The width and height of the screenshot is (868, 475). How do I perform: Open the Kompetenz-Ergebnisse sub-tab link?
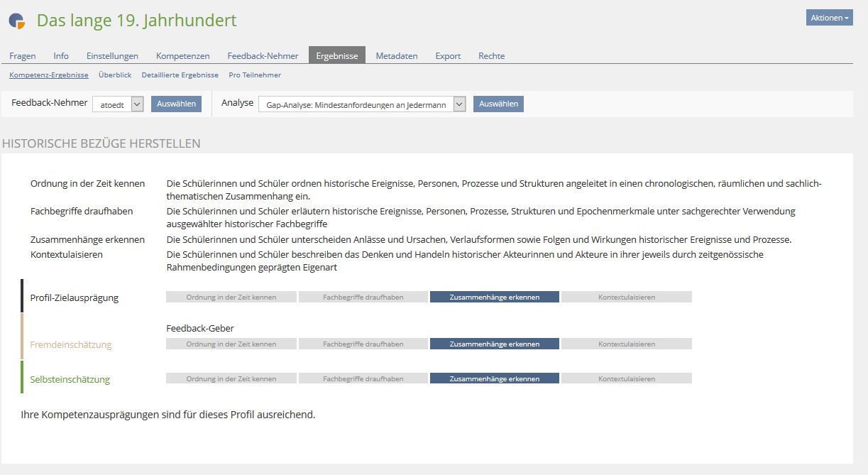pos(49,75)
